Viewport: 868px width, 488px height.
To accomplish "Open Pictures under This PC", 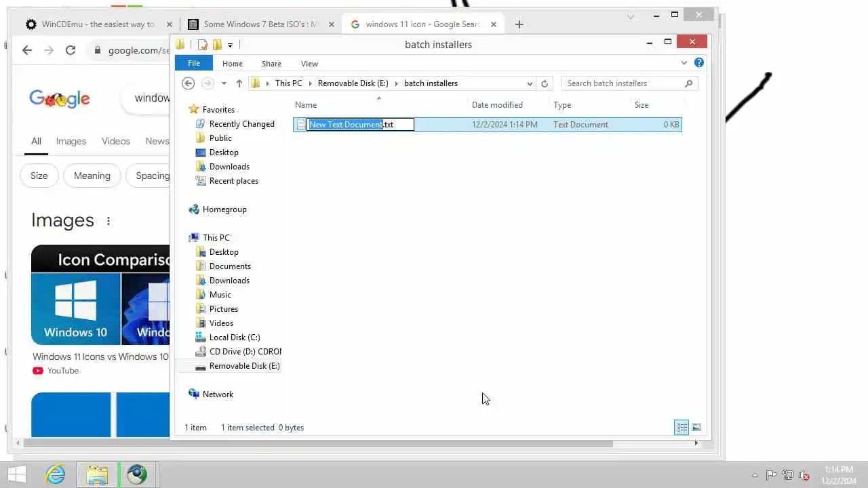I will point(223,309).
